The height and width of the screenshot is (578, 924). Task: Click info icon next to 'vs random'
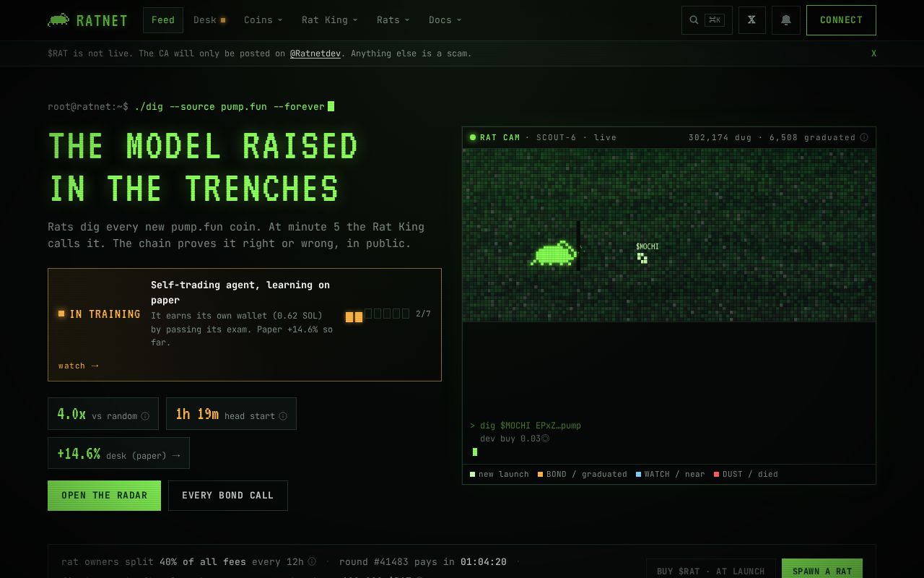(145, 416)
